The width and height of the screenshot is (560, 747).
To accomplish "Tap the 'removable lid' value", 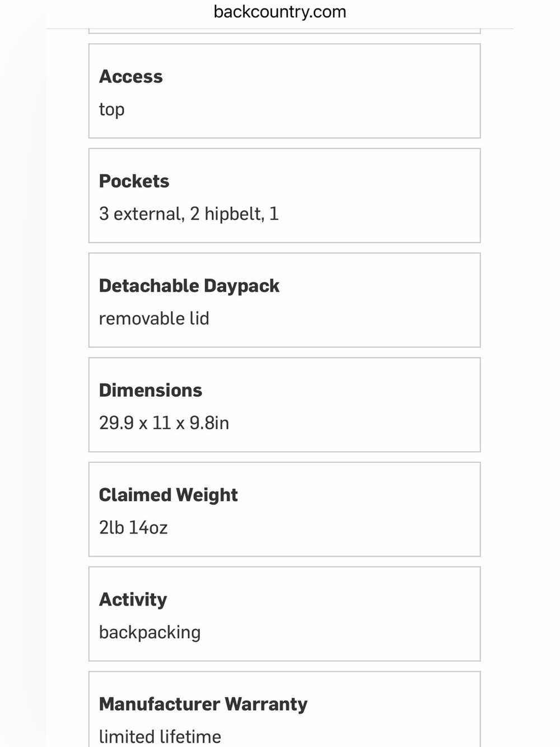I will click(x=154, y=318).
